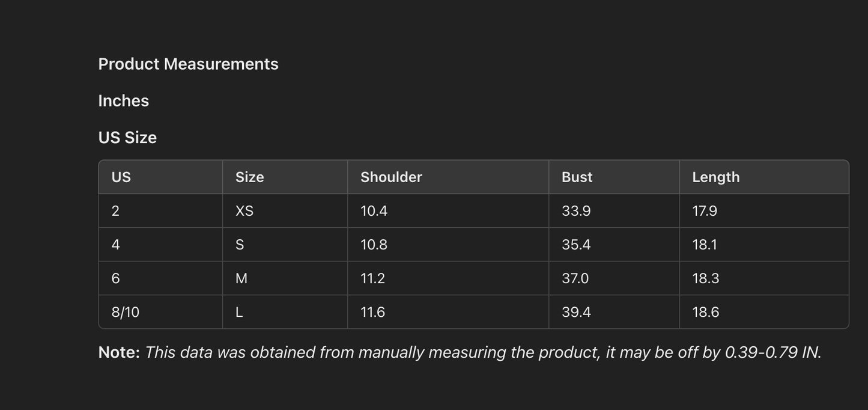The height and width of the screenshot is (410, 868).
Task: Click the Length column header
Action: pyautogui.click(x=715, y=177)
